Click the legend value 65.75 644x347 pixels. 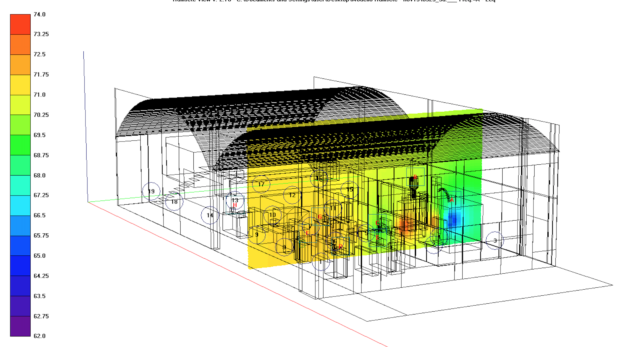tap(41, 235)
